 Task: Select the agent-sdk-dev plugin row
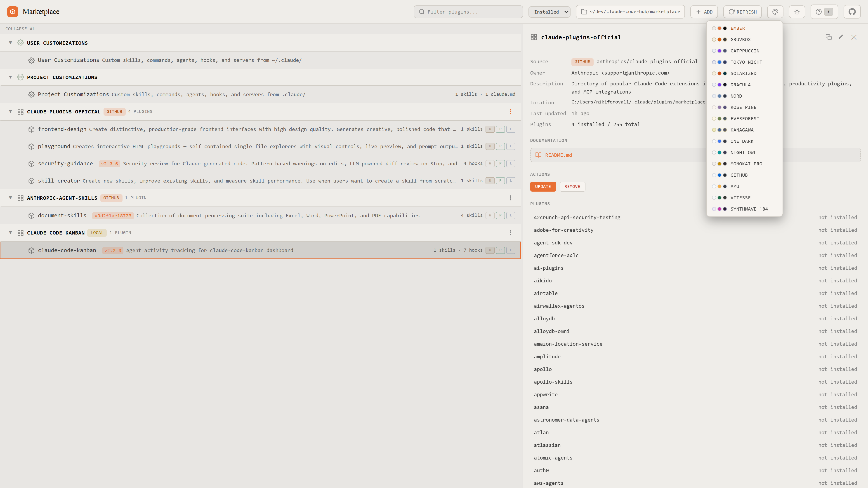(695, 242)
